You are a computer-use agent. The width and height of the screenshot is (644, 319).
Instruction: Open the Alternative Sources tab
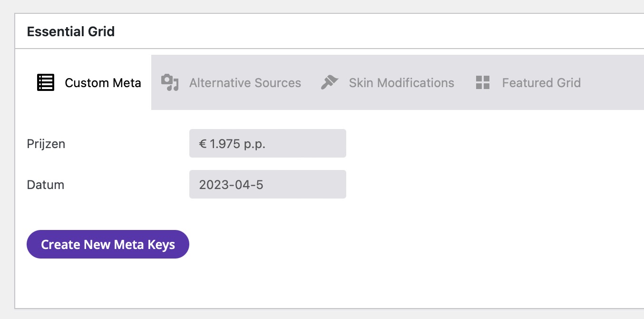pyautogui.click(x=245, y=83)
